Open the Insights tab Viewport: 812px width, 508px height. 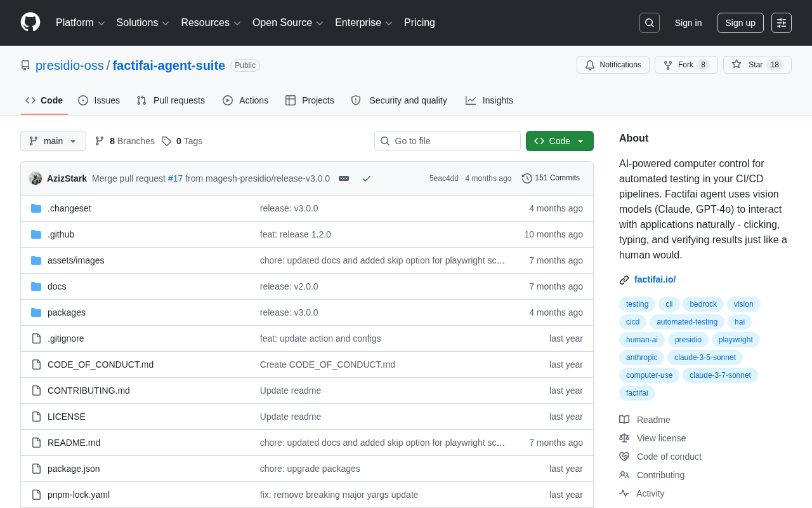tap(489, 100)
